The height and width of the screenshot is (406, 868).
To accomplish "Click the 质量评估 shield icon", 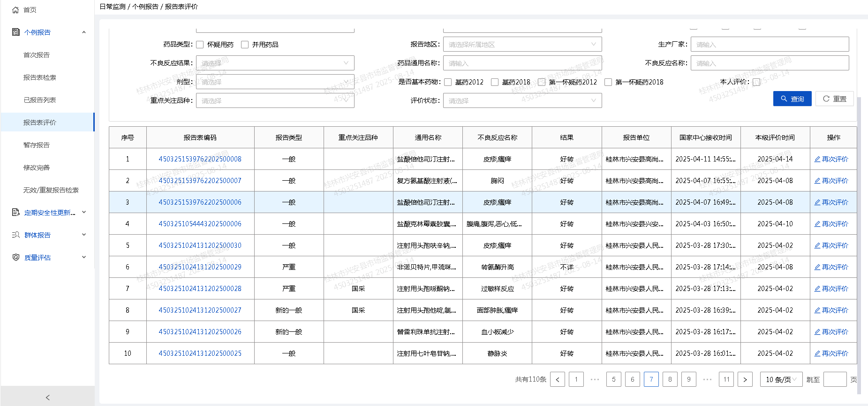I will [x=15, y=258].
